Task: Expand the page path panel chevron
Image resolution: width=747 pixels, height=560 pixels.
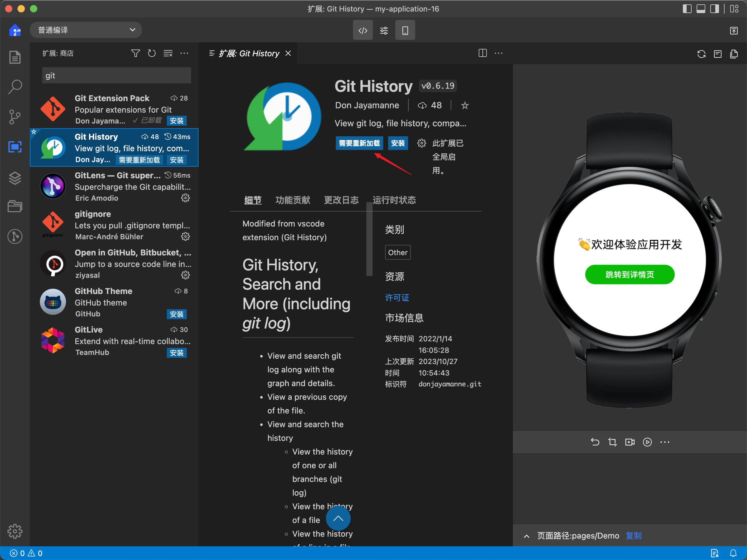Action: 526,536
